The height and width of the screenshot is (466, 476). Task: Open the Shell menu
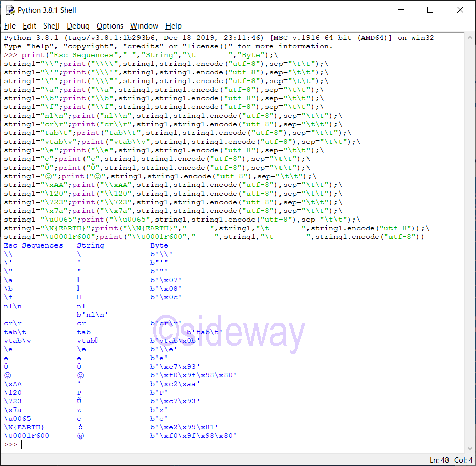tap(51, 26)
